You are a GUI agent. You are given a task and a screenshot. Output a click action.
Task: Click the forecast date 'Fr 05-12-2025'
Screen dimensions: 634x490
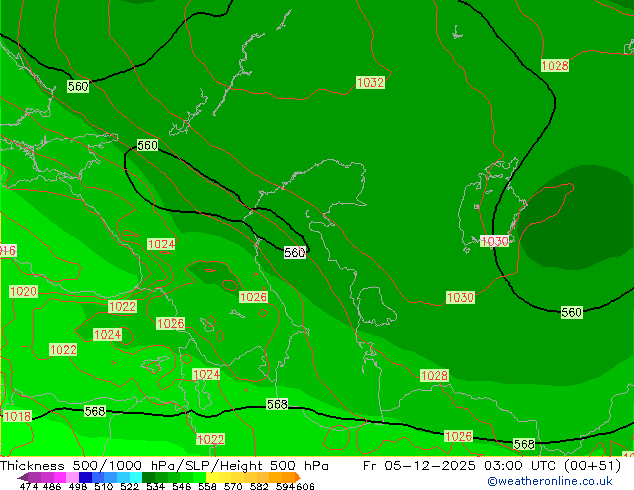(x=419, y=466)
